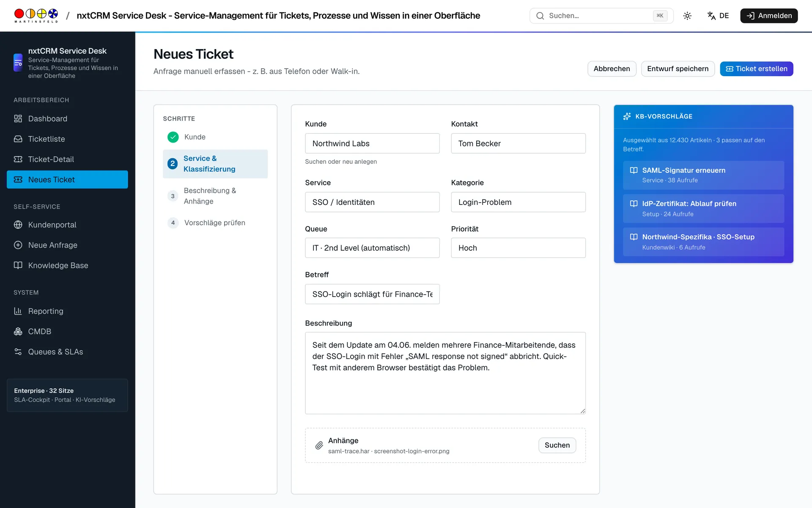Click the Neue Anfrage plus-circle icon
Screen dimensions: 812x508
(18, 245)
